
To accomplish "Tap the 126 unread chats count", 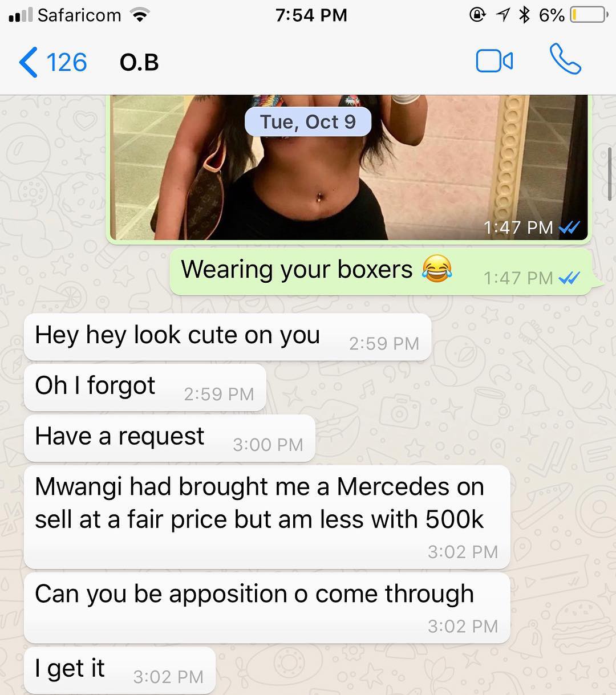I will tap(67, 62).
